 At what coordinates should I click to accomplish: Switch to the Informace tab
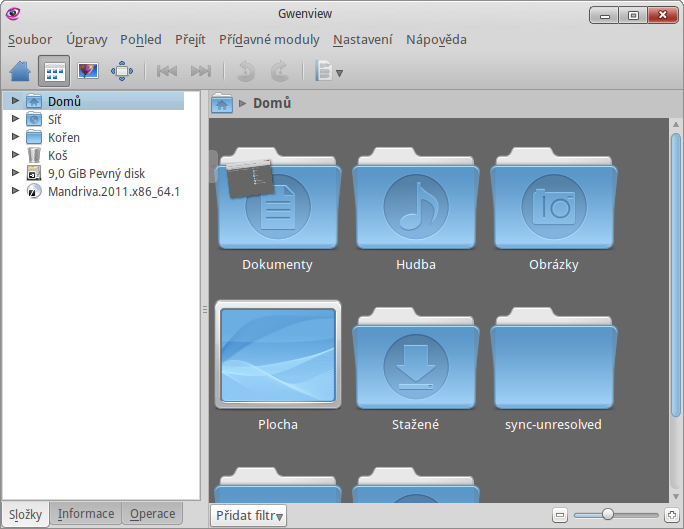[86, 514]
